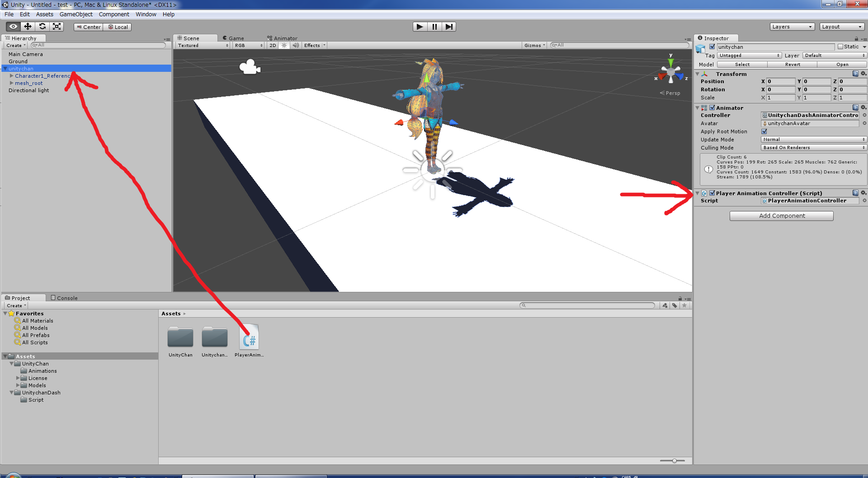Toggle scene lighting sun icon
The width and height of the screenshot is (868, 478).
[x=284, y=46]
